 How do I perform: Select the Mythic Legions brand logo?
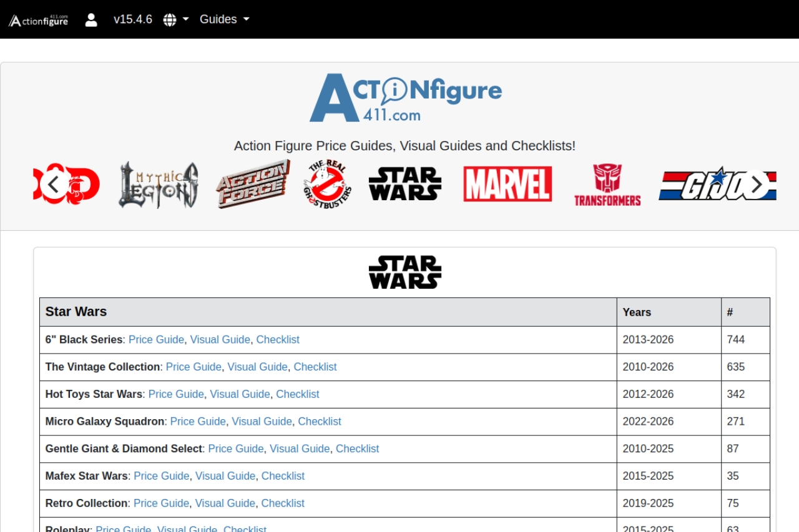159,184
